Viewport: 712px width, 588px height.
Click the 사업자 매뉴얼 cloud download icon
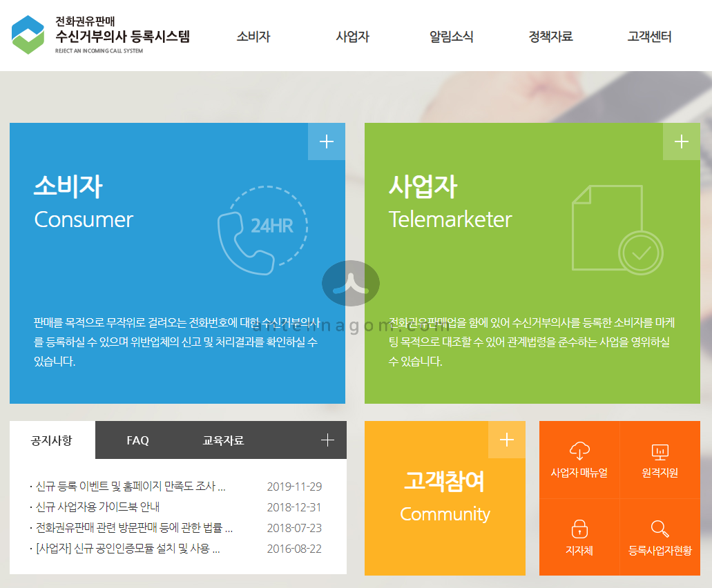pyautogui.click(x=579, y=451)
